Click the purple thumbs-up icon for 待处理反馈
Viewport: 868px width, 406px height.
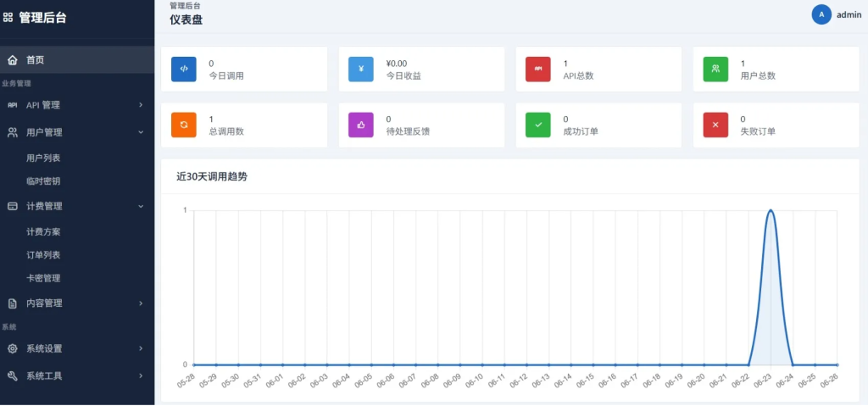(361, 125)
